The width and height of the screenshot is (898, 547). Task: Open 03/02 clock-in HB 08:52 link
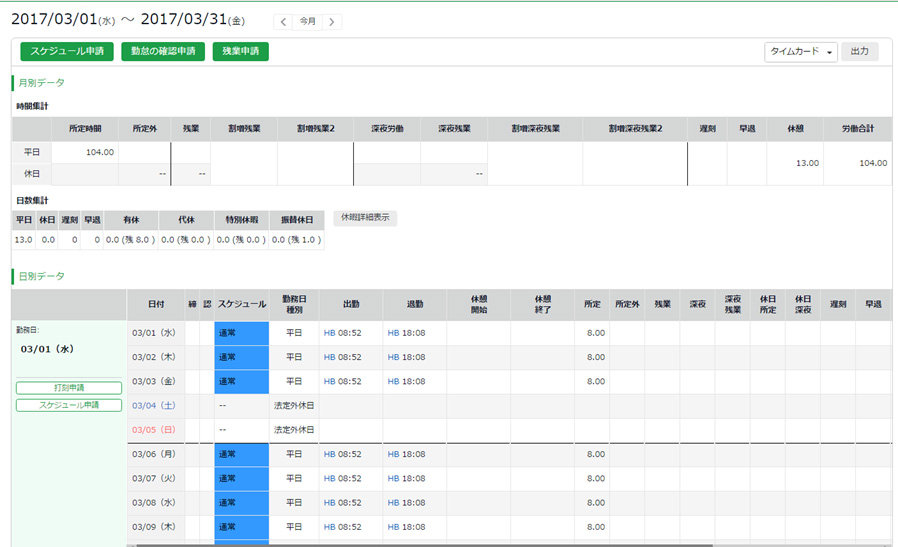click(342, 357)
